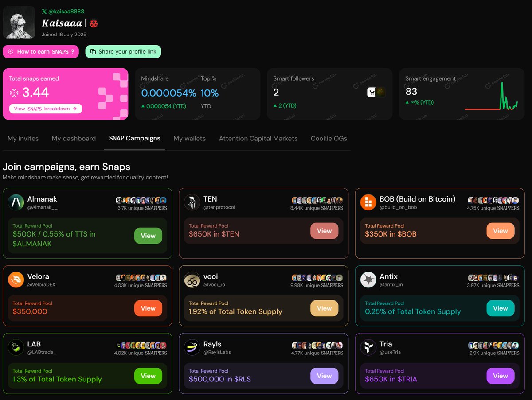Click the $650K in $TEN reward text

pyautogui.click(x=214, y=234)
